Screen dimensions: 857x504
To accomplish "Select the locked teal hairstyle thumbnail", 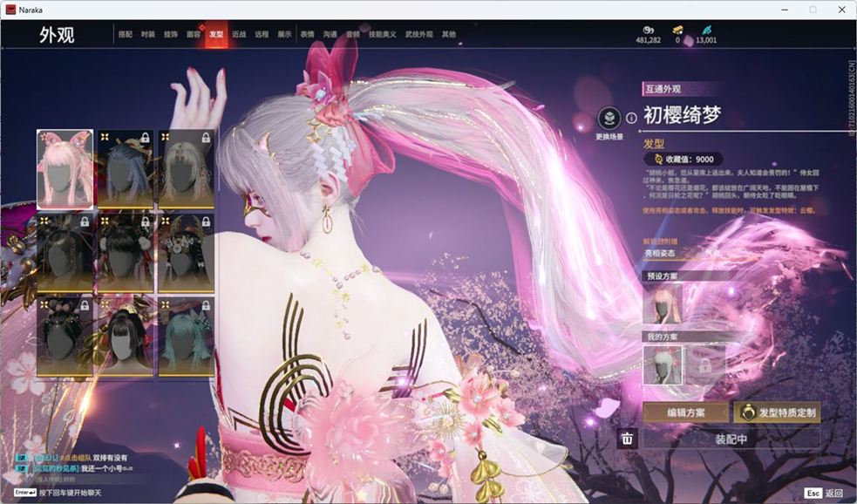I will (x=186, y=337).
